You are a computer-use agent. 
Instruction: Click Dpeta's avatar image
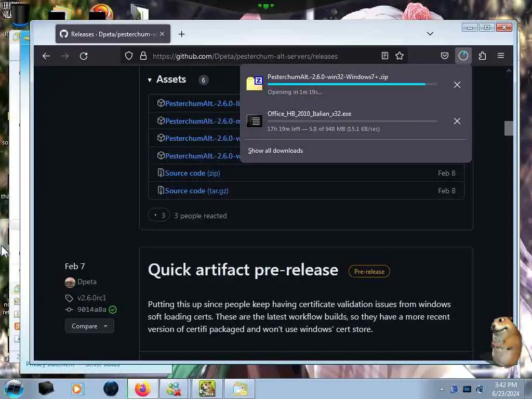70,282
